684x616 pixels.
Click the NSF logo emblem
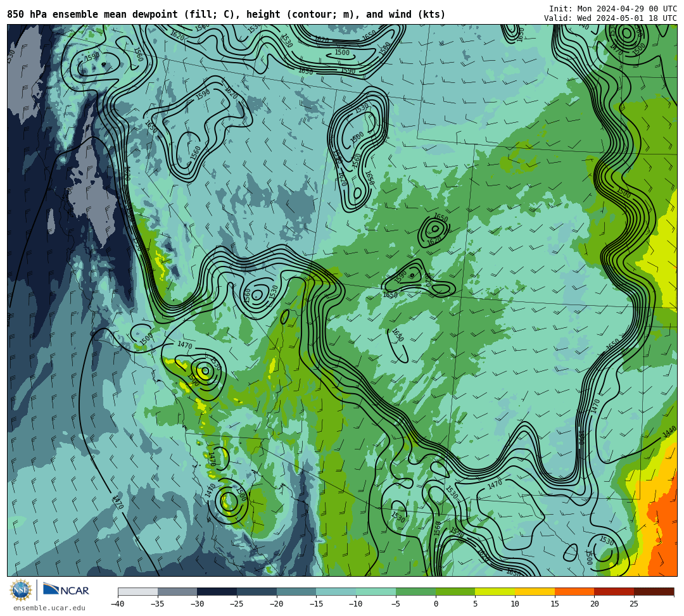(x=20, y=590)
